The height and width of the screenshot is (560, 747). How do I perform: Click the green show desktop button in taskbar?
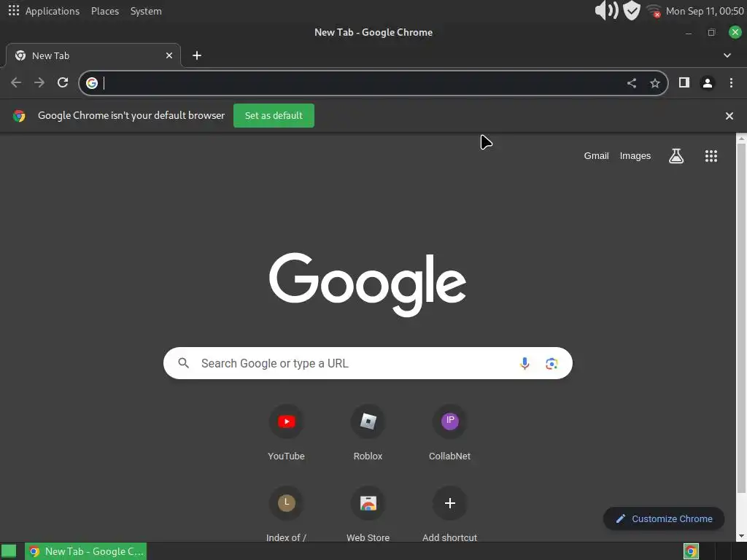(9, 551)
